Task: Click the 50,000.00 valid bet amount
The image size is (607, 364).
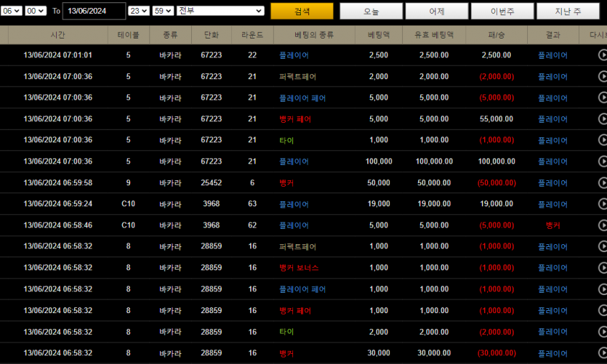Action: [434, 182]
